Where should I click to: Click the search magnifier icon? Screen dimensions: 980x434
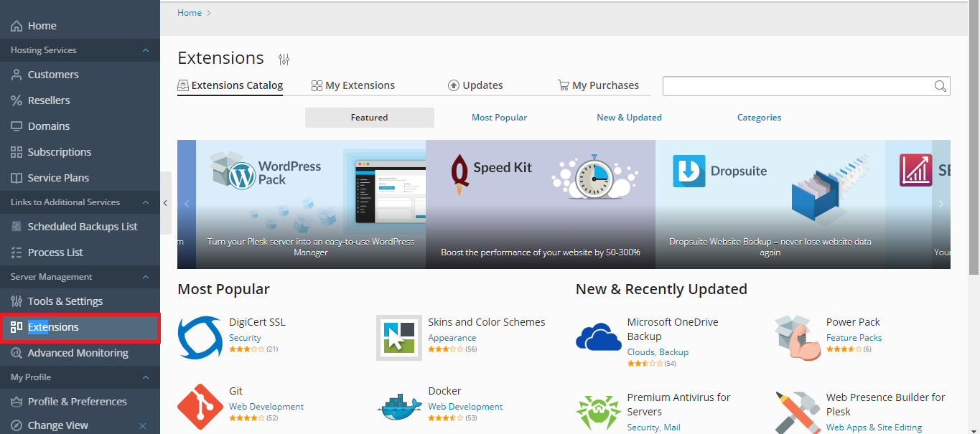940,86
